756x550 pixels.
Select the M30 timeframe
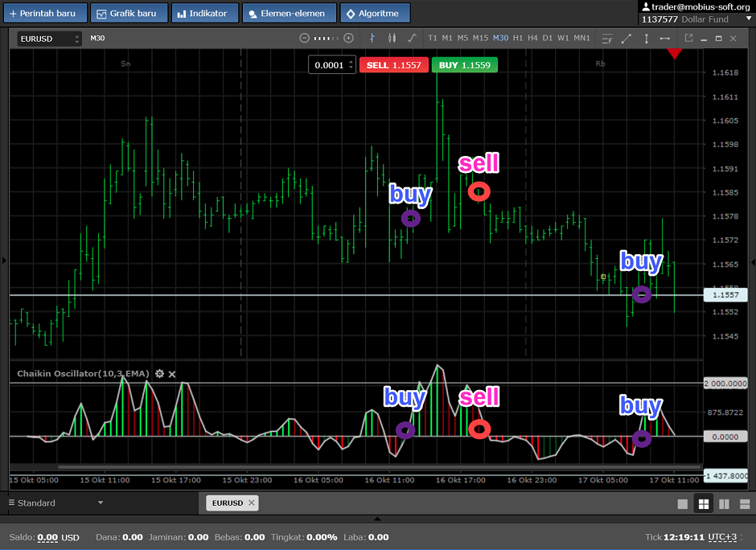tap(500, 38)
